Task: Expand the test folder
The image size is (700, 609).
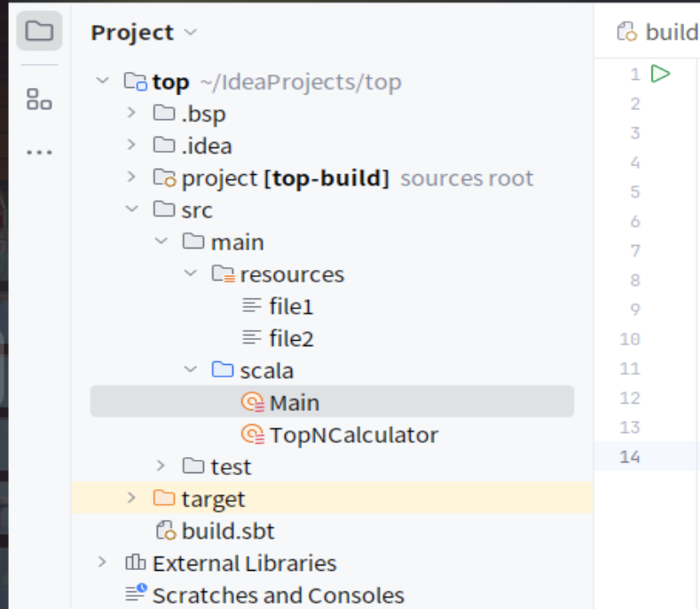Action: tap(161, 466)
